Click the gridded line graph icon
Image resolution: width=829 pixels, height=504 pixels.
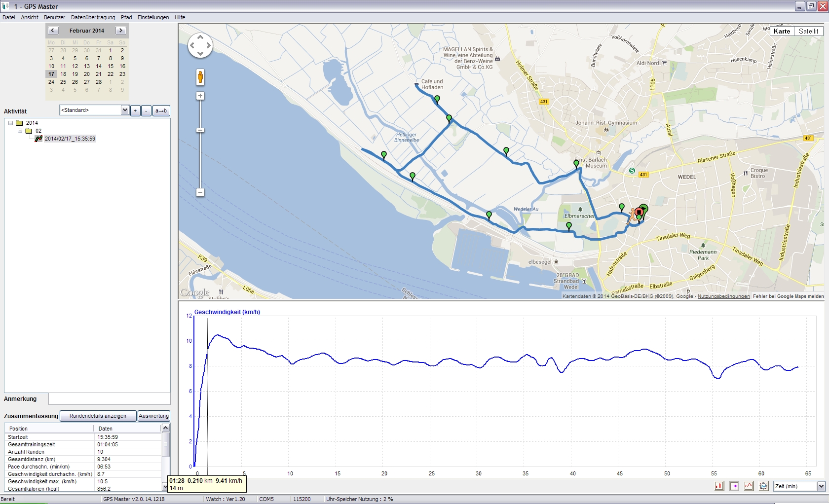(749, 486)
